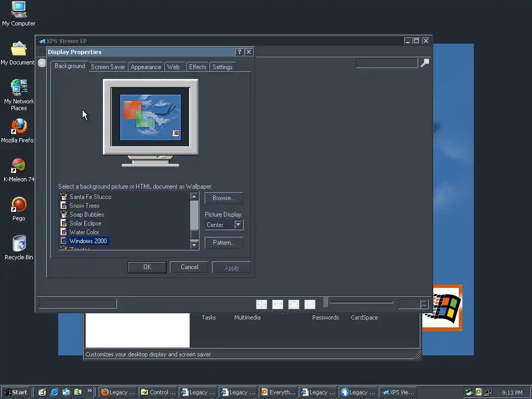Screen dimensions: 532x399
Task: Click the XPS Viewer search magnifier icon
Action: point(425,63)
